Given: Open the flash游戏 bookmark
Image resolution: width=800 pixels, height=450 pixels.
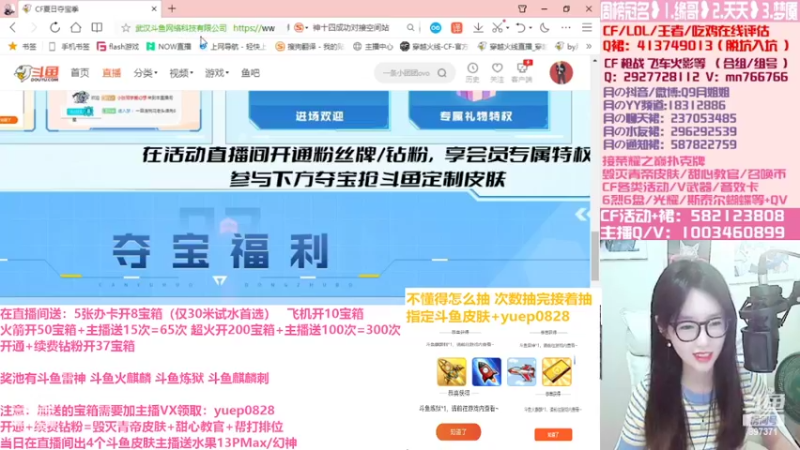Looking at the screenshot, I should pos(118,46).
